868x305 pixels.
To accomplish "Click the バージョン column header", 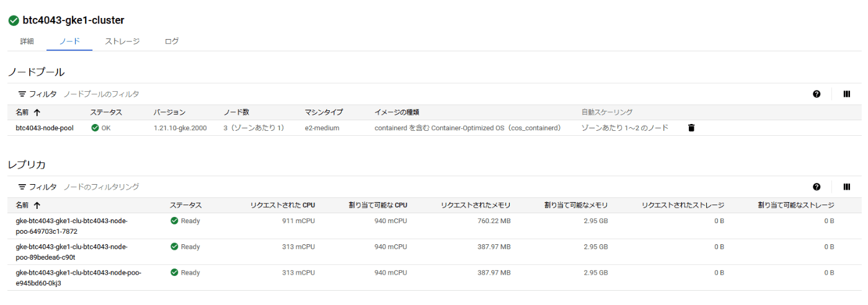I will click(x=169, y=112).
